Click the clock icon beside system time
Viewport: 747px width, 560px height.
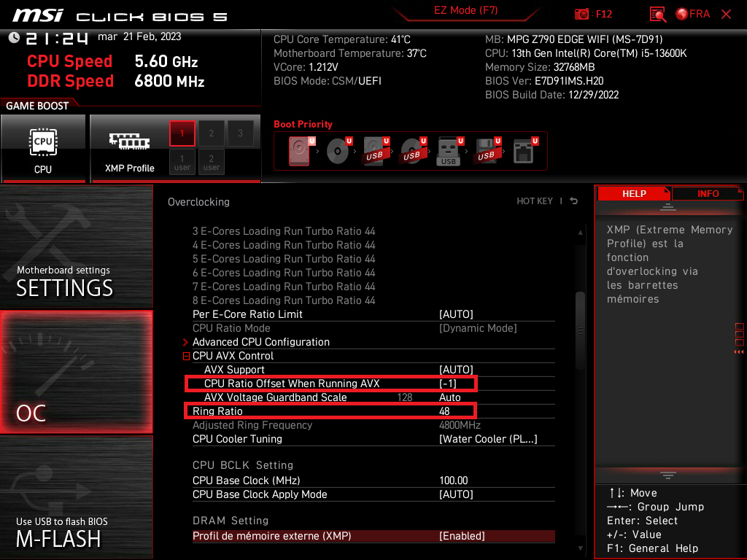point(14,37)
